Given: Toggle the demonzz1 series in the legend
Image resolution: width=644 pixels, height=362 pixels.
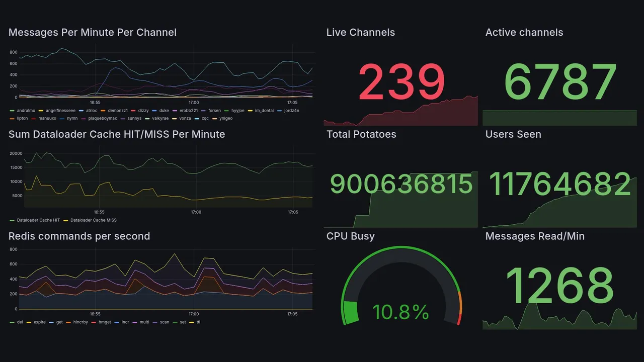Looking at the screenshot, I should click(118, 111).
